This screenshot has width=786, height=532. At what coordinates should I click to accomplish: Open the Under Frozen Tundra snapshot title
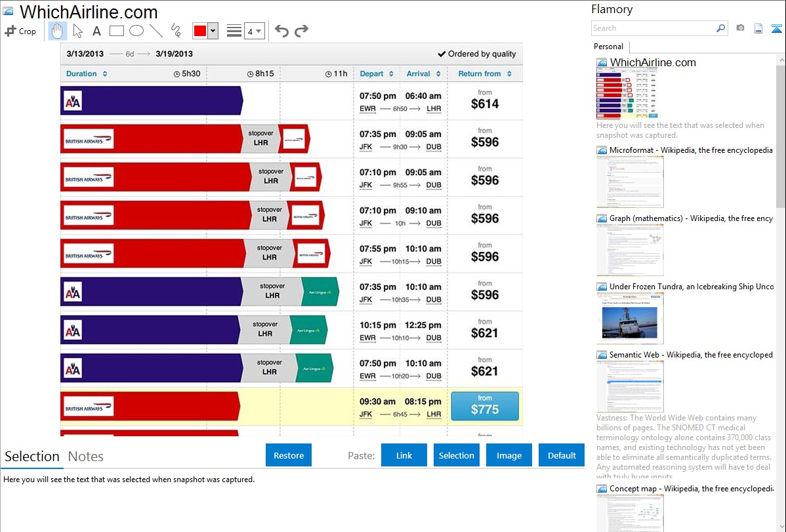(x=692, y=287)
